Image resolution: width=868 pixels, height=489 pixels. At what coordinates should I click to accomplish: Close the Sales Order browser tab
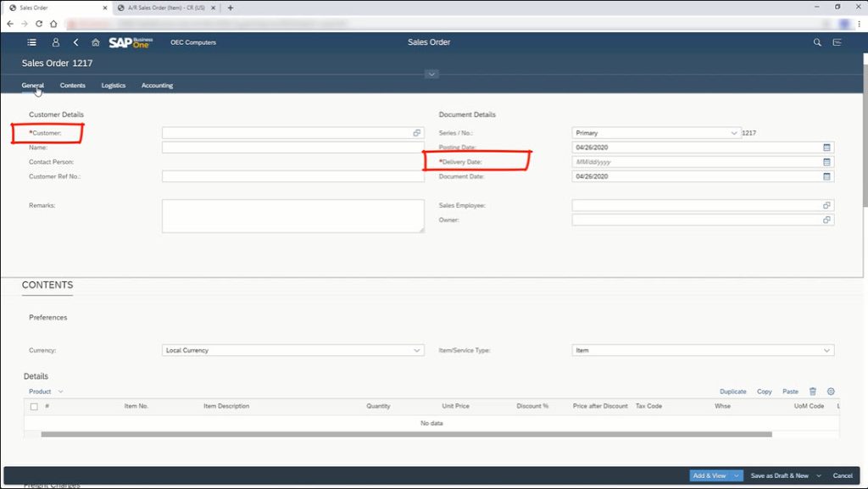[x=105, y=8]
